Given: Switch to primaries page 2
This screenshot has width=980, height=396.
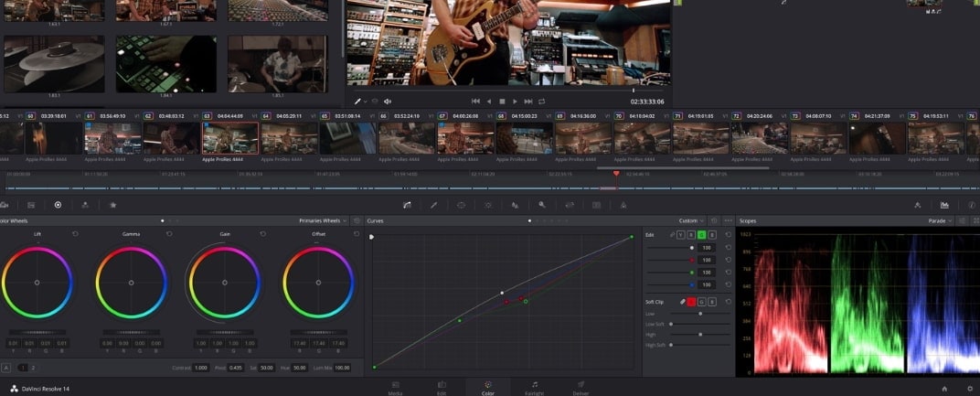Looking at the screenshot, I should (x=33, y=368).
